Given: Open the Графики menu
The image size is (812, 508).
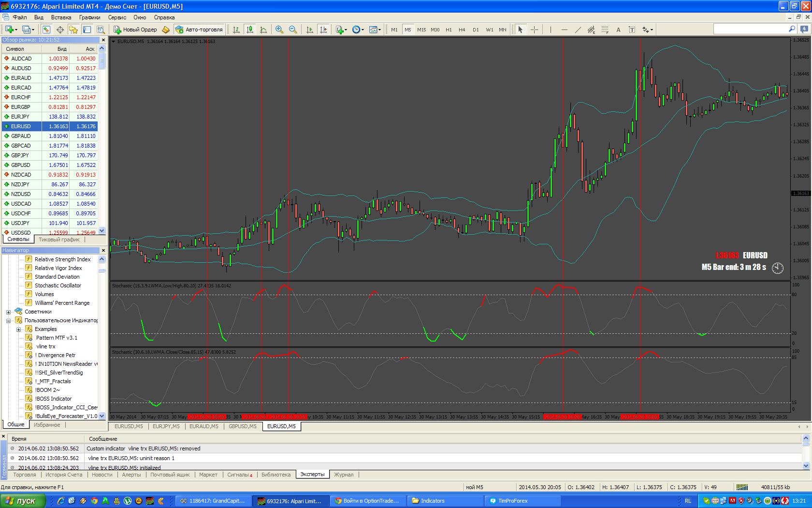Looking at the screenshot, I should pyautogui.click(x=89, y=17).
